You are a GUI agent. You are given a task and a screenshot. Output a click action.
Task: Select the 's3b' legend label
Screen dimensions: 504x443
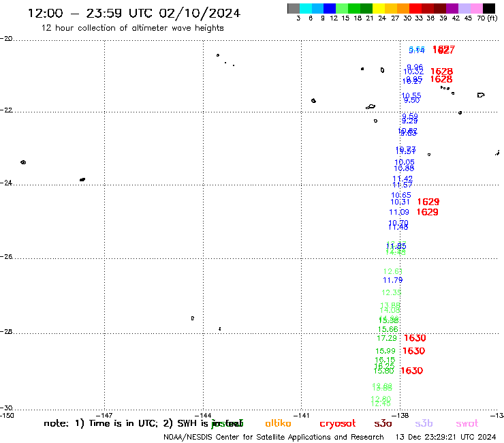coord(424,423)
